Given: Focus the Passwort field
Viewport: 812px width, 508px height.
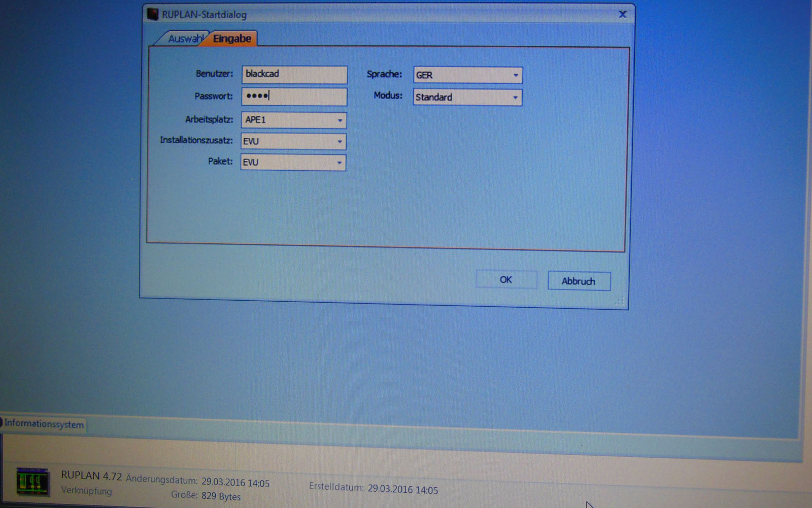Looking at the screenshot, I should click(294, 97).
